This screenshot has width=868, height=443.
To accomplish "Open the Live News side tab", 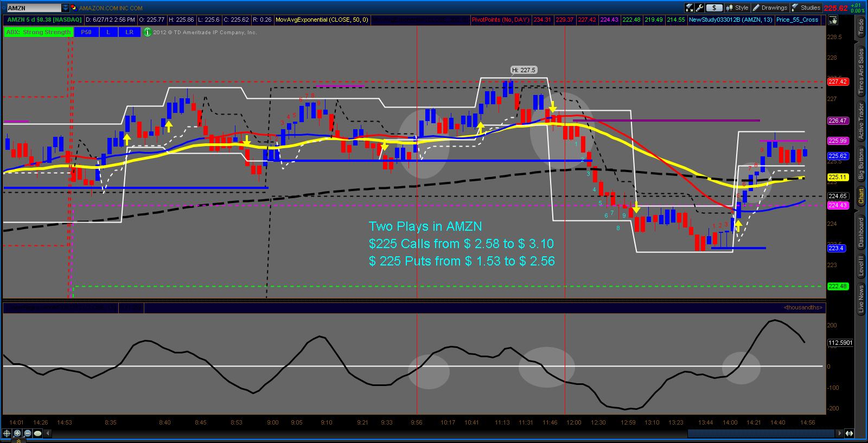I will click(x=861, y=300).
